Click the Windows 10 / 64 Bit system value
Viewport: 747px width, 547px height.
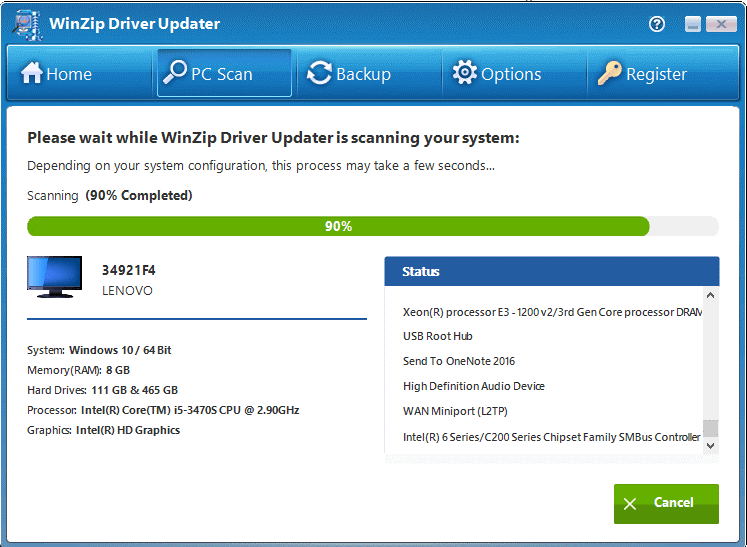coord(120,350)
